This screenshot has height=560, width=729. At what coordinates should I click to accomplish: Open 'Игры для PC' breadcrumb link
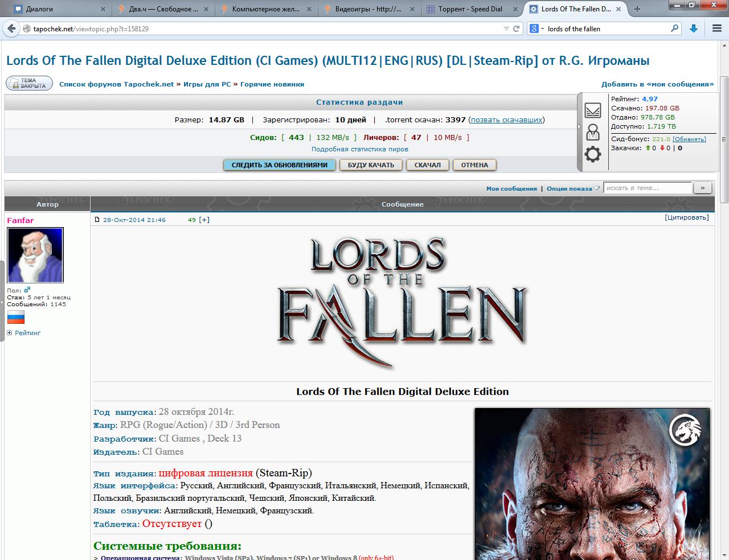pos(207,84)
